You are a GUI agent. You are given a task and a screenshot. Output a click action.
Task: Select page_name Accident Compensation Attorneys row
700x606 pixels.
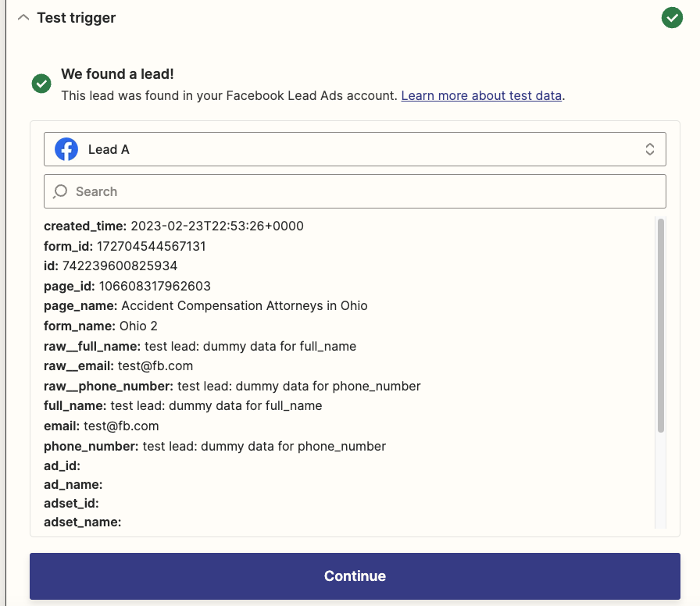(205, 306)
